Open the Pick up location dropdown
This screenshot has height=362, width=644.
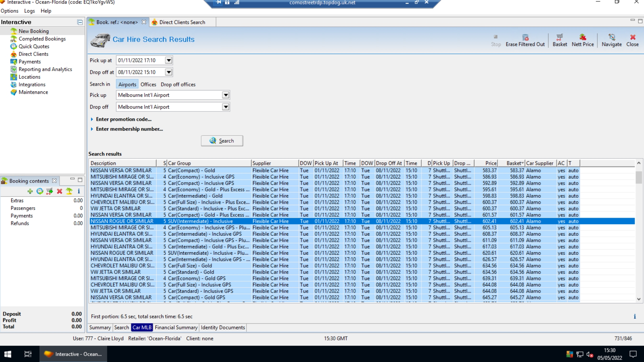[x=226, y=95]
